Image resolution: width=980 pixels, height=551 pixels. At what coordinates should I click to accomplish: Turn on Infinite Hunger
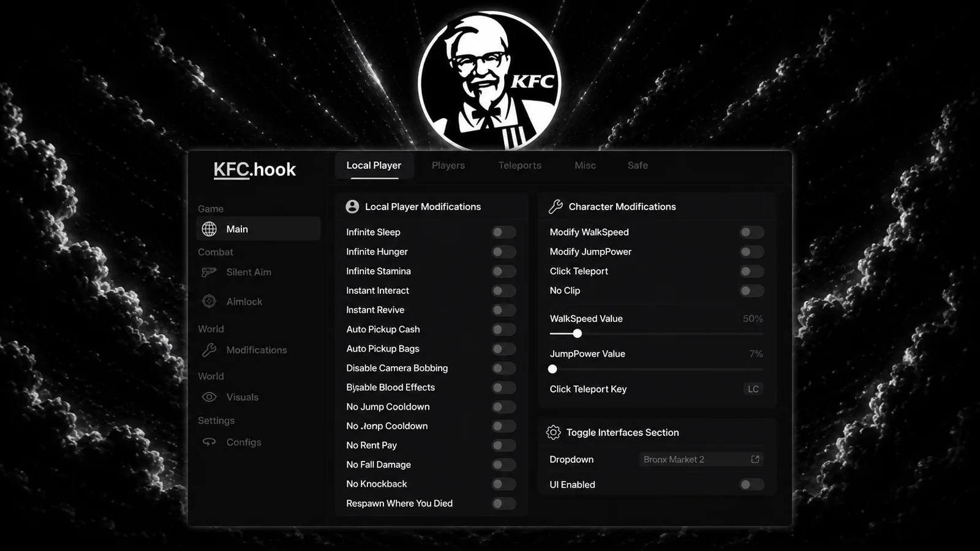(504, 252)
